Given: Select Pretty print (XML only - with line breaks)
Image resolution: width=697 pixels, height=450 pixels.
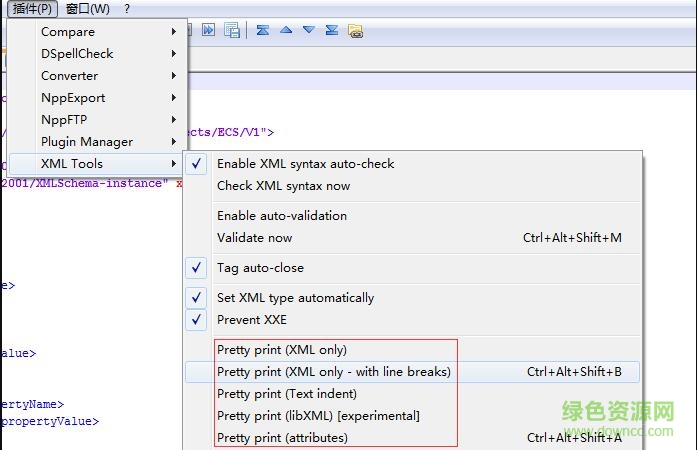Looking at the screenshot, I should 333,372.
